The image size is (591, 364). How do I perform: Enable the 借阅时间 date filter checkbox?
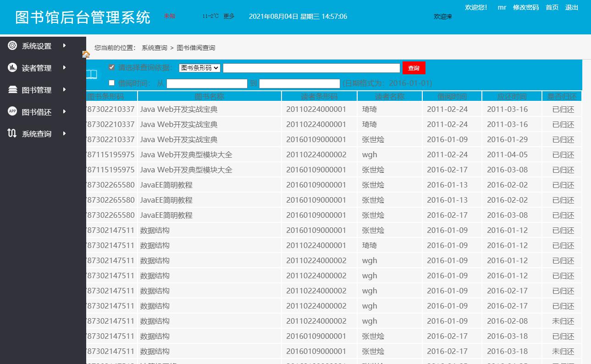111,83
